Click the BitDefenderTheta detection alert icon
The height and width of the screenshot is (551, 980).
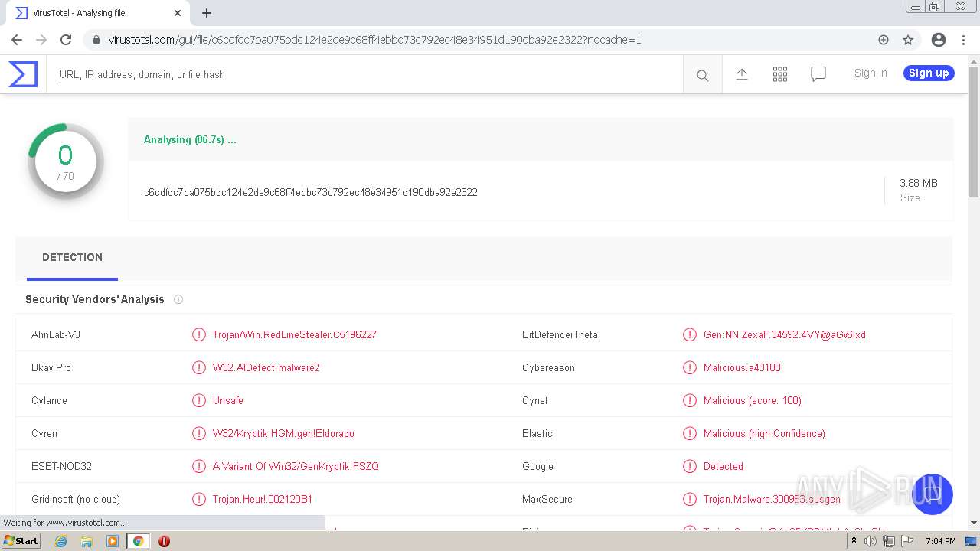690,334
